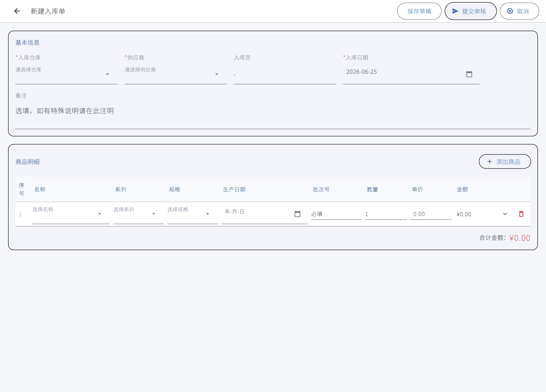This screenshot has height=392, width=546.
Task: Open the 选择规格 dropdown in row 1
Action: click(192, 214)
